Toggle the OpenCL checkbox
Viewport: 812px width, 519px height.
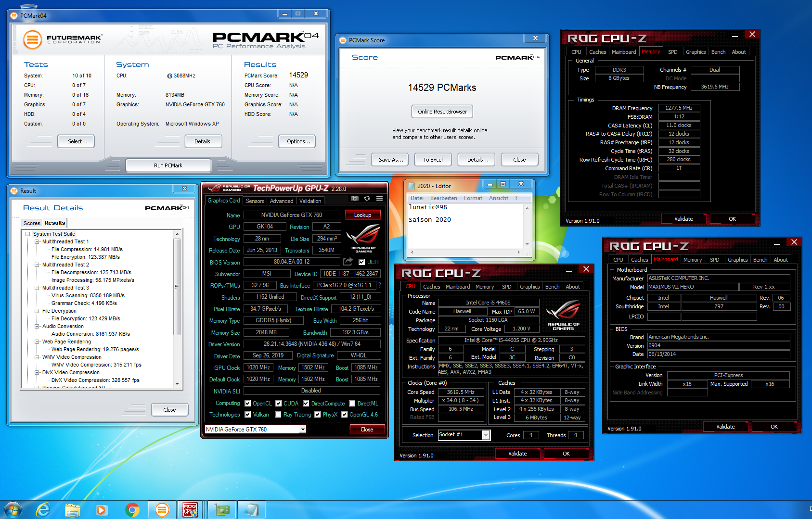point(248,404)
